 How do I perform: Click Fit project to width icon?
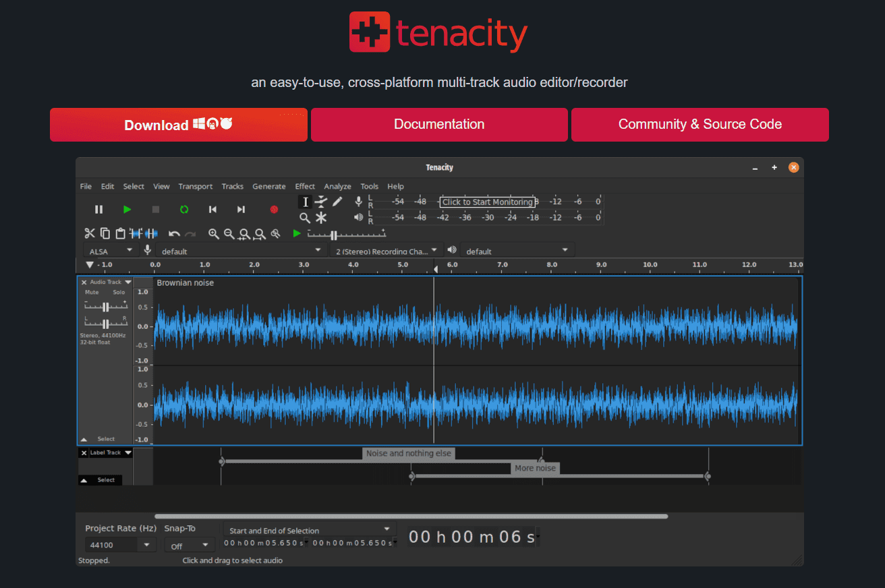pos(260,234)
